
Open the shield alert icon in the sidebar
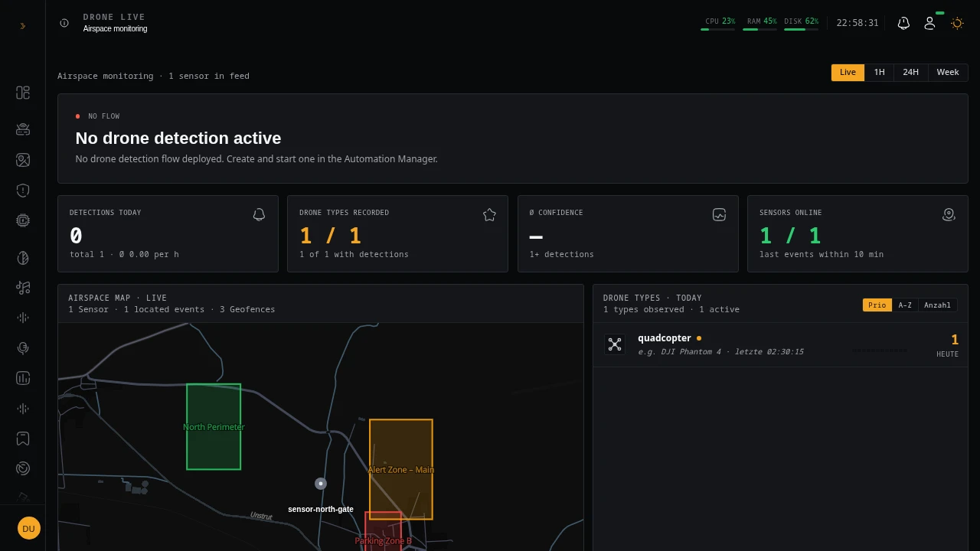point(23,191)
